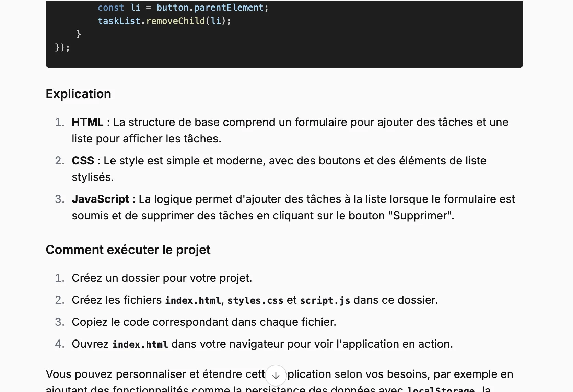573x392 pixels.
Task: Click the bold "CSS" list term
Action: 83,161
